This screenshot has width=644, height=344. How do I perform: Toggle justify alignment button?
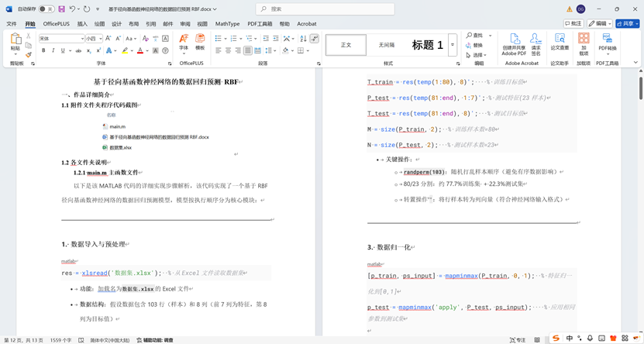point(248,50)
